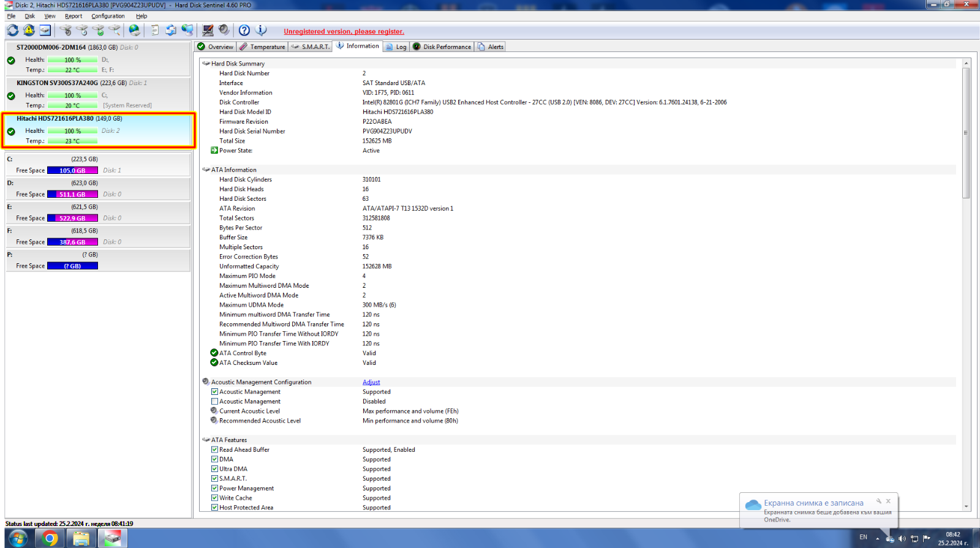Open the short self-test toolbar icon
Screen dimensions: 980x548
click(66, 30)
